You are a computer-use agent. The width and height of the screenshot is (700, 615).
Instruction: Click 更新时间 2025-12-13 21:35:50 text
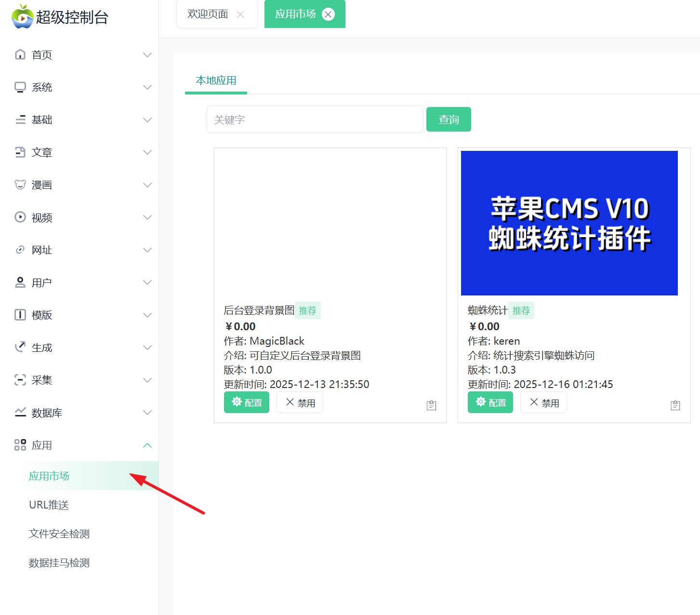pos(296,385)
